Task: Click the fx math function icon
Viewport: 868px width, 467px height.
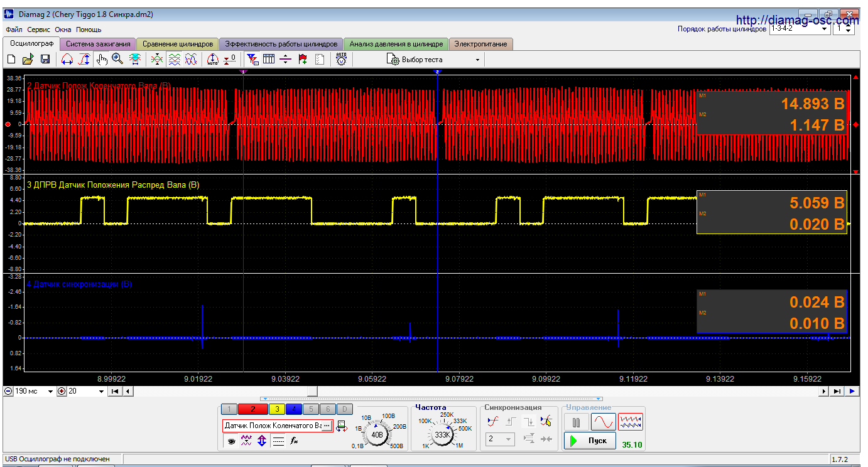Action: click(x=293, y=441)
